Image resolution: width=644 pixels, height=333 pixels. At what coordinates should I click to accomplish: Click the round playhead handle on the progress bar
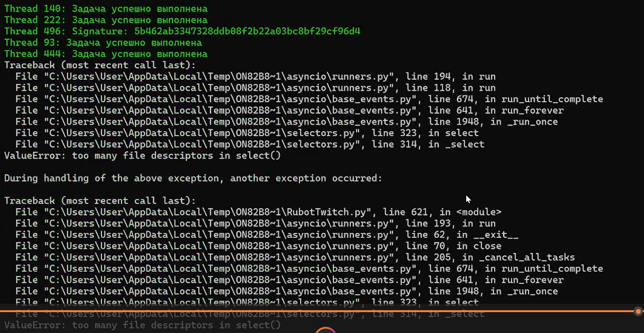pyautogui.click(x=638, y=311)
